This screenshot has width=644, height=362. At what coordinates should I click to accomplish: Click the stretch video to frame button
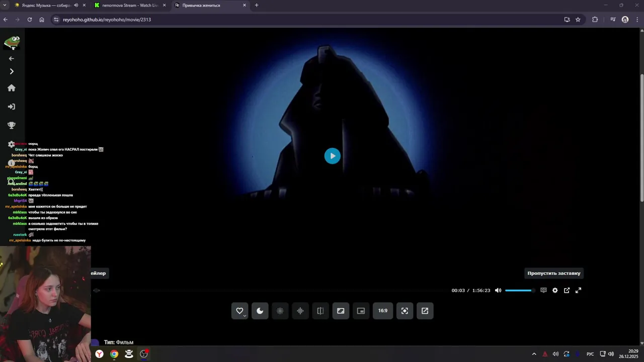pyautogui.click(x=341, y=311)
